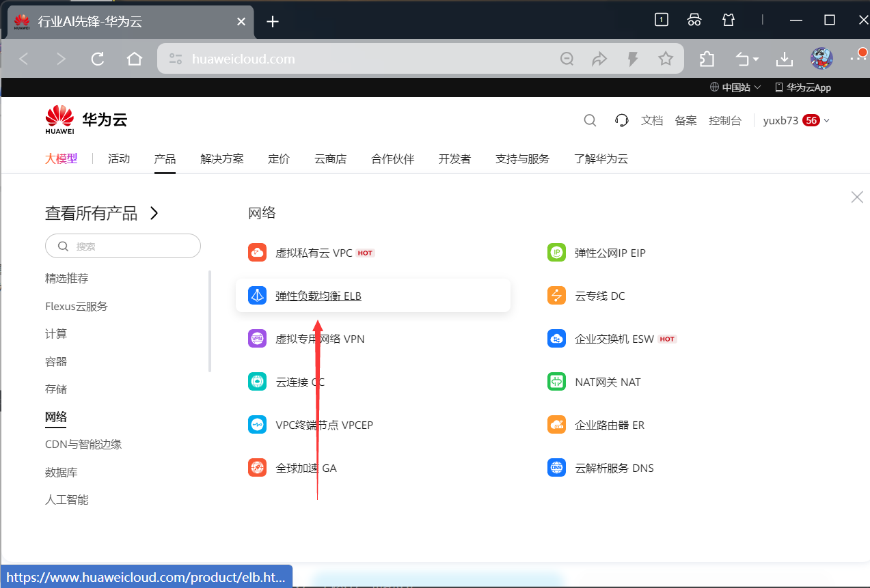This screenshot has height=588, width=870.
Task: Open the 解决方案 nav menu
Action: pyautogui.click(x=222, y=158)
